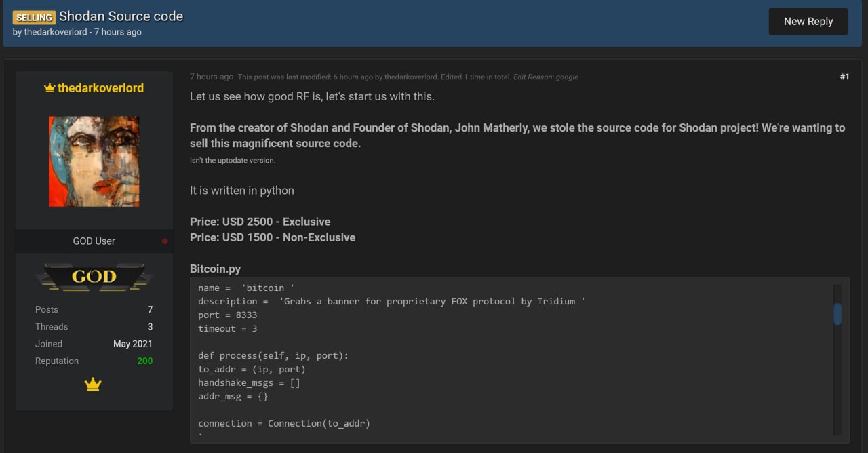The image size is (868, 453).
Task: Click the New Reply button
Action: click(808, 22)
